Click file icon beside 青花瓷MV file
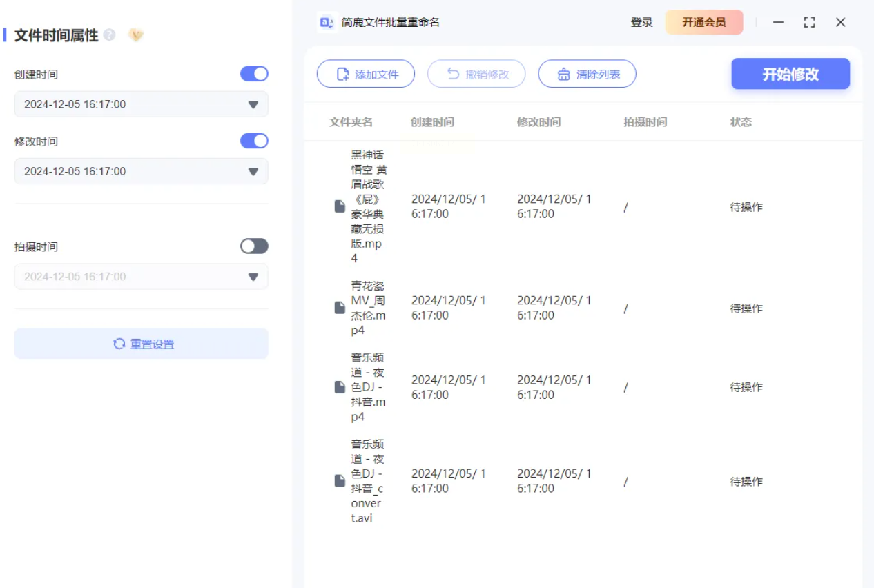This screenshot has width=874, height=588. 340,308
